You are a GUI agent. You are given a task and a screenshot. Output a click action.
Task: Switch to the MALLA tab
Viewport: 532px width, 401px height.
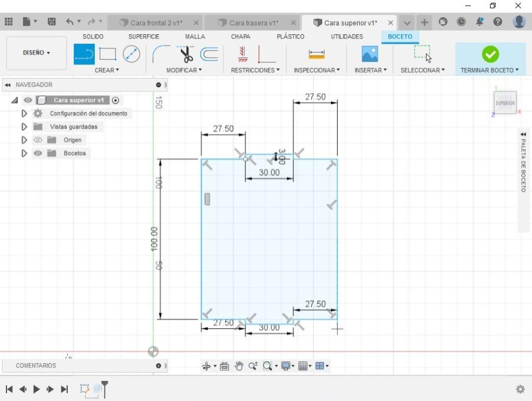195,37
